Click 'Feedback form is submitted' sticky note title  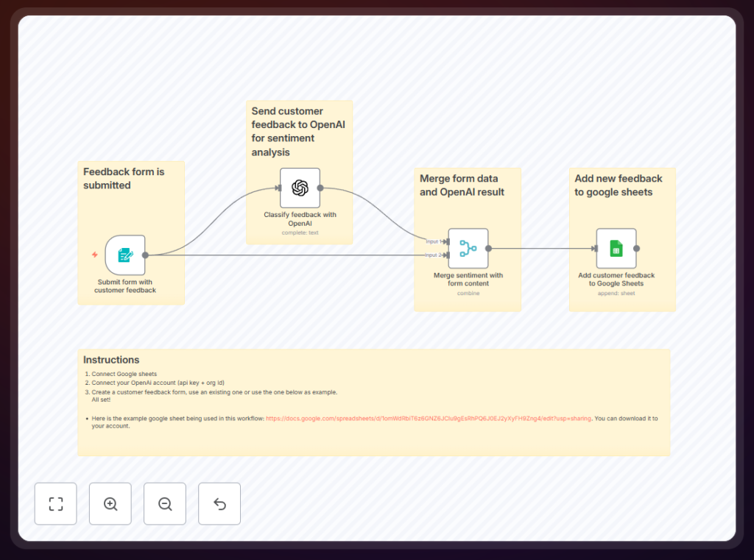coord(124,178)
